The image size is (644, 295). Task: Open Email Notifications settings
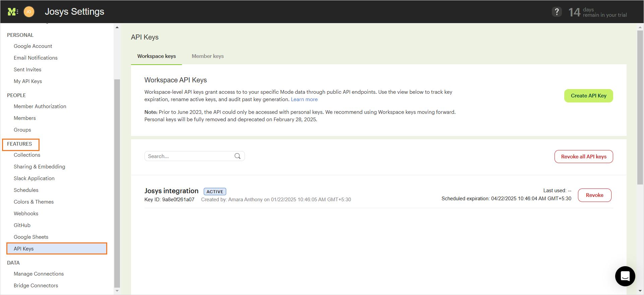(36, 58)
